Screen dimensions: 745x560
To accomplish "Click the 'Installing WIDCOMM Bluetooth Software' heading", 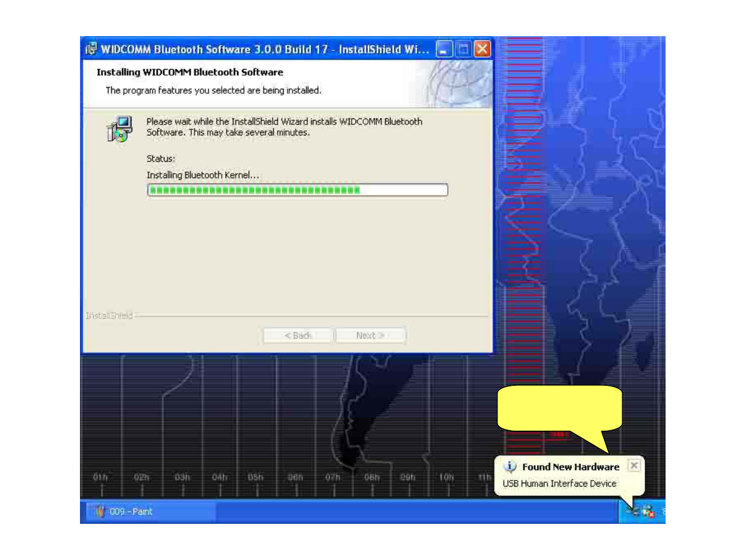I will (x=190, y=72).
